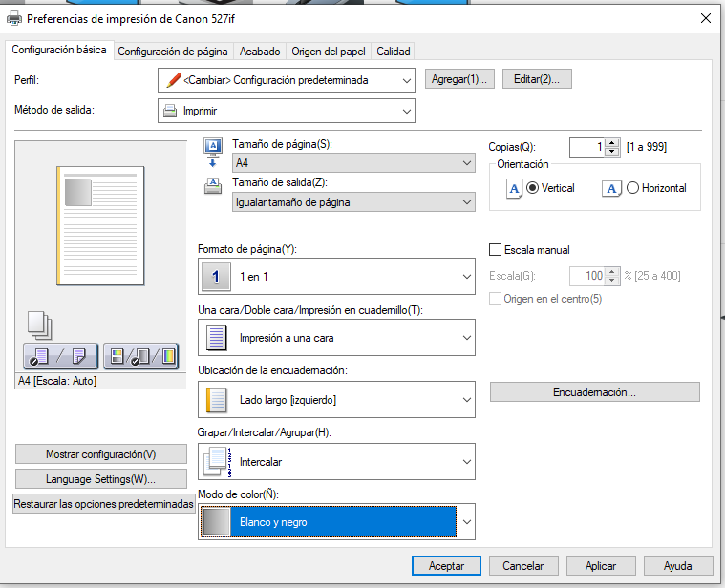
Task: Click the document page preview thumbnail
Action: [100, 226]
